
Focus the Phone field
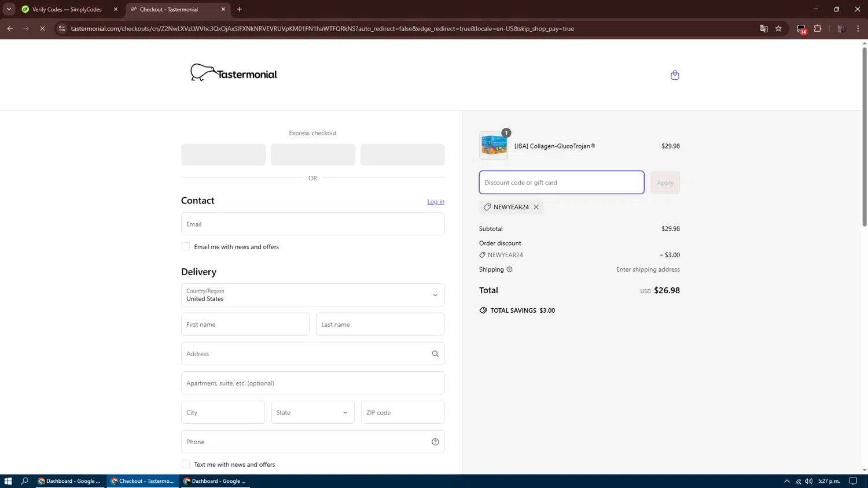point(313,442)
